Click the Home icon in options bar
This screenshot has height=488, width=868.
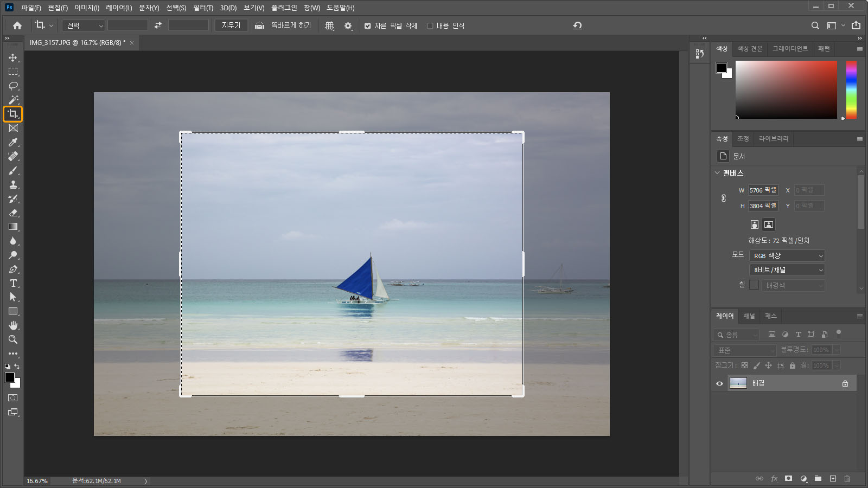17,25
